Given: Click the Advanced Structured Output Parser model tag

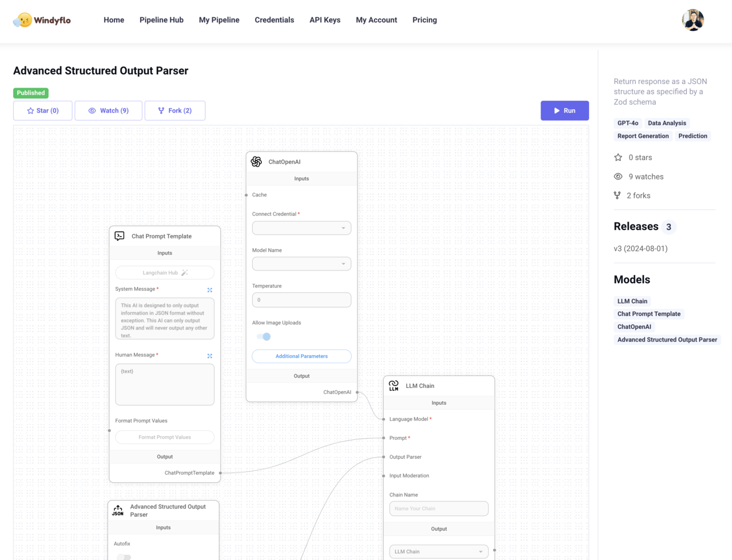Looking at the screenshot, I should tap(667, 340).
